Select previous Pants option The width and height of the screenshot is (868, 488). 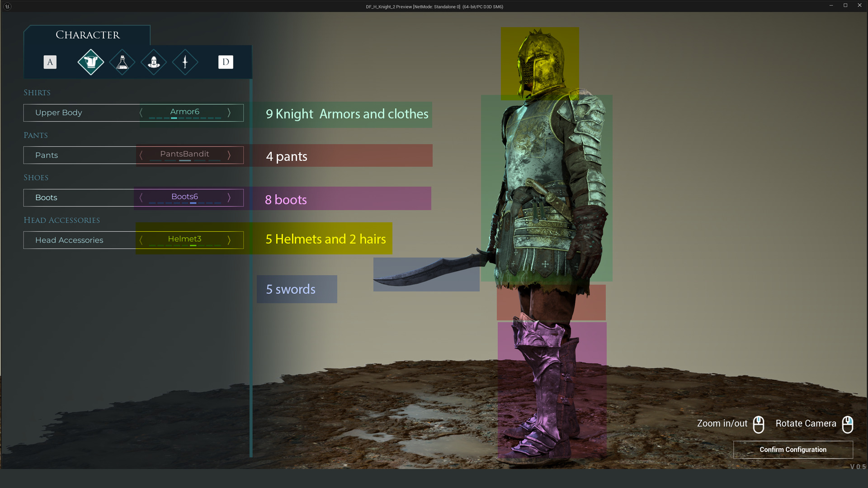(x=141, y=155)
